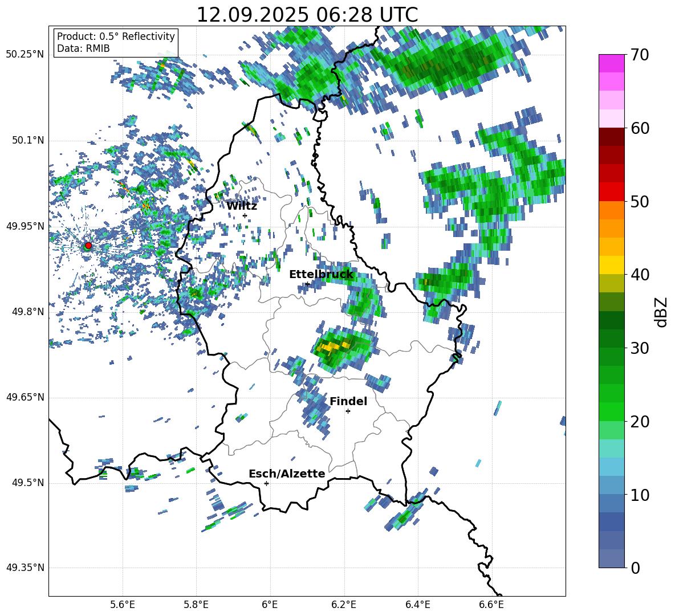Click the 'Esch/Alzette' city label
675x616 pixels.
[x=287, y=474]
